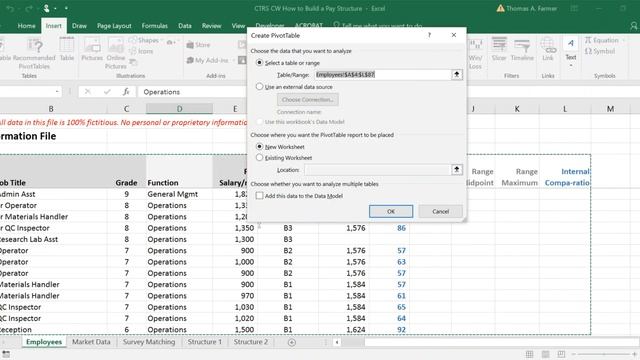The width and height of the screenshot is (640, 360).
Task: Click the horizontal scrollbar left arrow
Action: [337, 342]
